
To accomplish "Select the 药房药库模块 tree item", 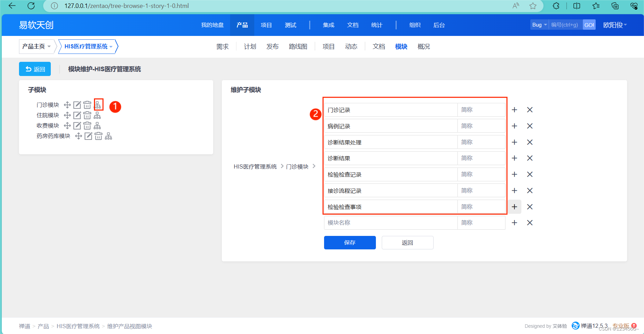I will click(54, 136).
